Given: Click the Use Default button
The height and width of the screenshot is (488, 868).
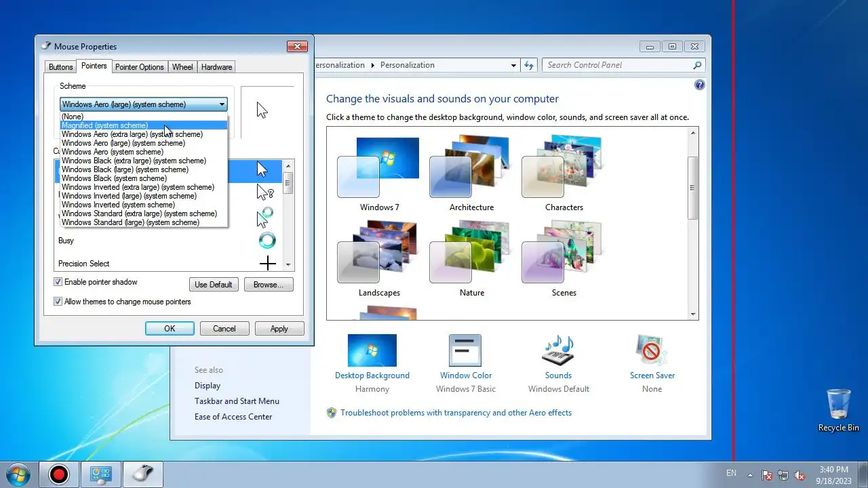Looking at the screenshot, I should 214,285.
